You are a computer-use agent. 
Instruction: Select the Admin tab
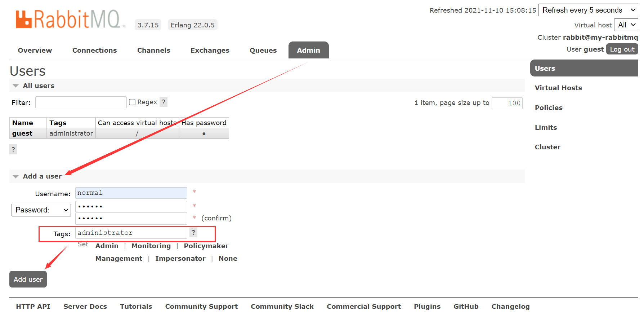309,50
